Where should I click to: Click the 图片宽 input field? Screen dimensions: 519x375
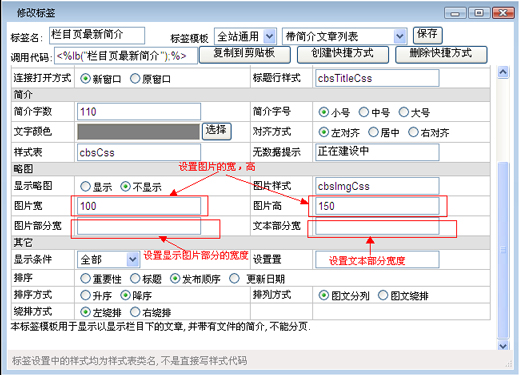(139, 206)
